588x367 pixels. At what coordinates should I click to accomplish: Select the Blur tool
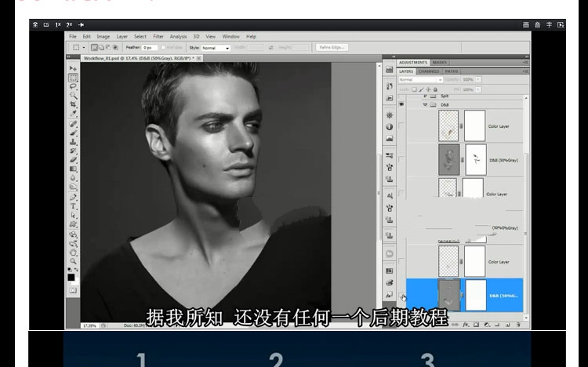(73, 178)
